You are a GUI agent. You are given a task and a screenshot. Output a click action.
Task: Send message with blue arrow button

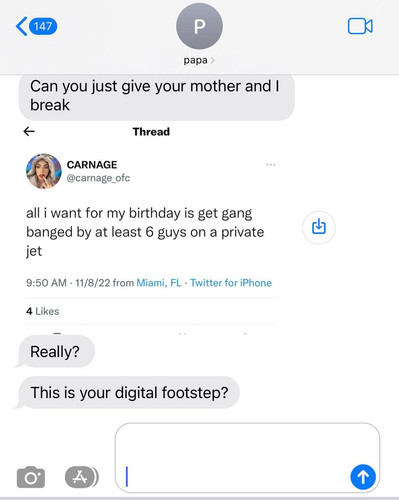pyautogui.click(x=363, y=477)
